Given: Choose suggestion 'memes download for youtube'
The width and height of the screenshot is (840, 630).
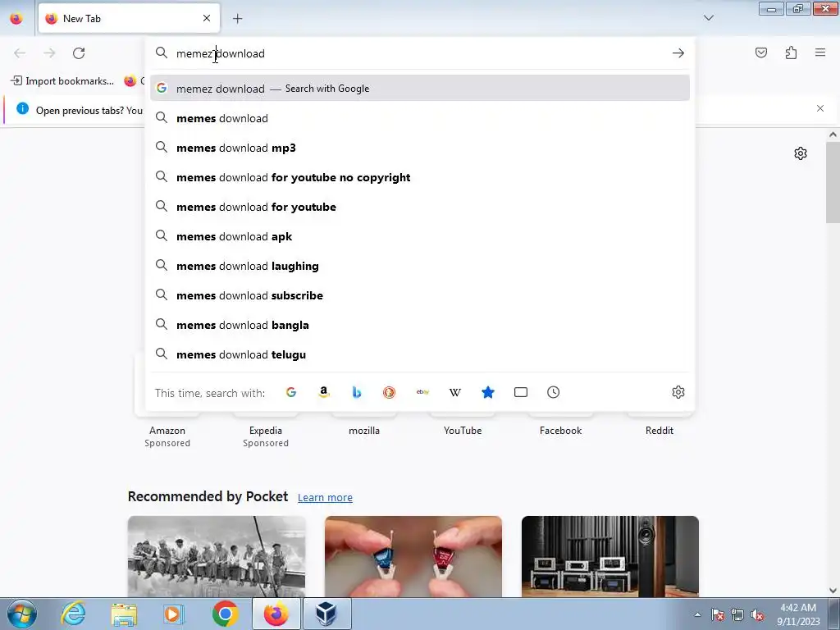Looking at the screenshot, I should pyautogui.click(x=420, y=207).
